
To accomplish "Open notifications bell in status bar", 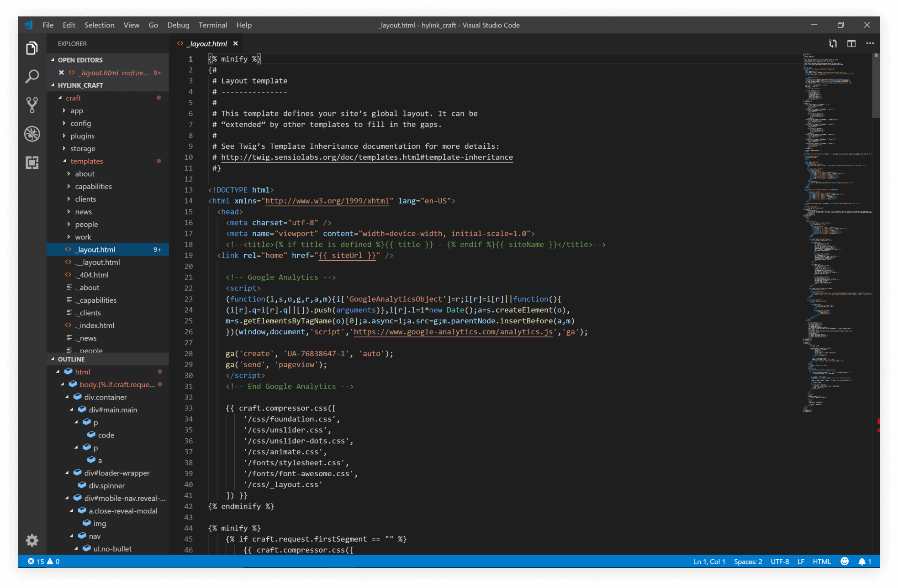I will coord(865,562).
